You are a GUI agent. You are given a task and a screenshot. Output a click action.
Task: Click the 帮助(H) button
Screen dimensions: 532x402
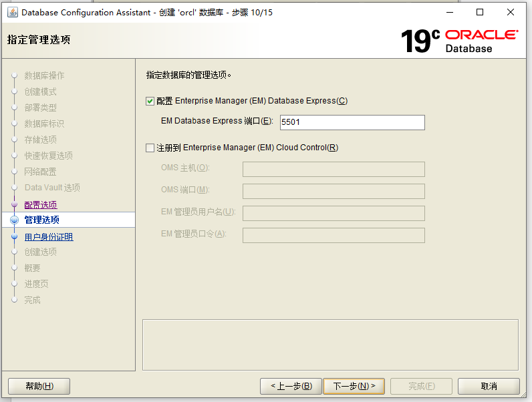tap(39, 386)
